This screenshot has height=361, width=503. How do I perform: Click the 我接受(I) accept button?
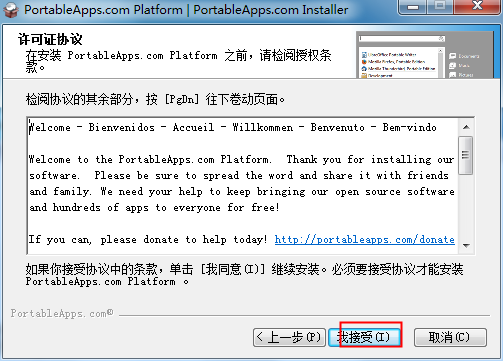pyautogui.click(x=364, y=337)
